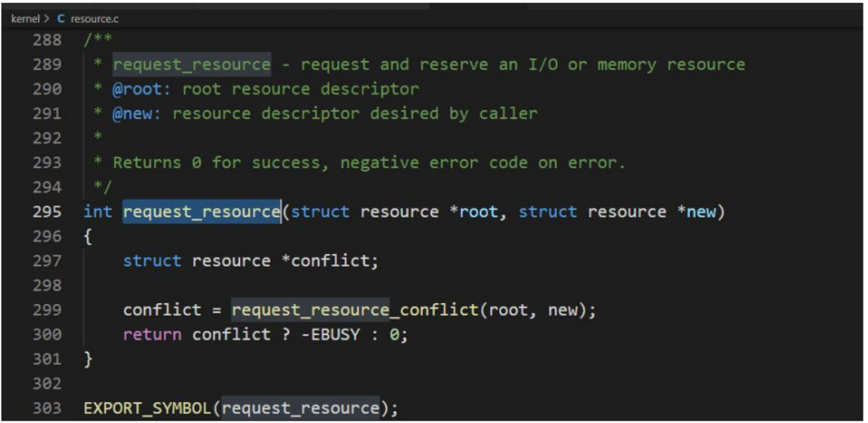The image size is (868, 423).
Task: Click the new parameter on line 295
Action: click(701, 212)
